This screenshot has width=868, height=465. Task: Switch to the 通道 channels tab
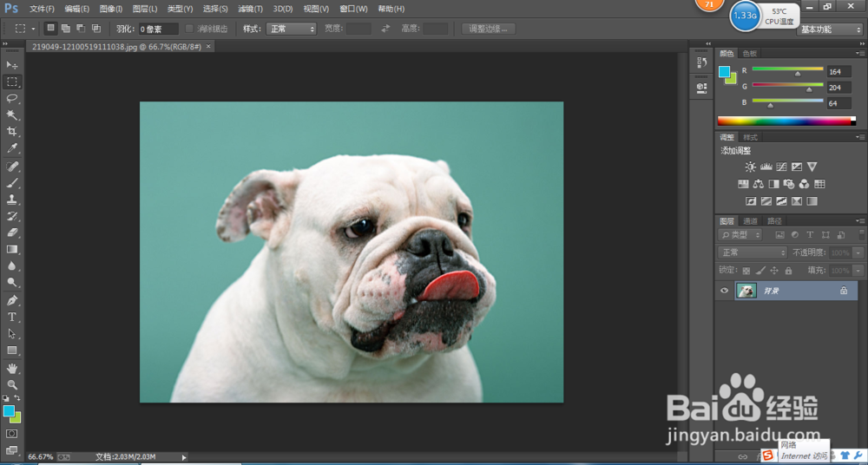pos(750,220)
